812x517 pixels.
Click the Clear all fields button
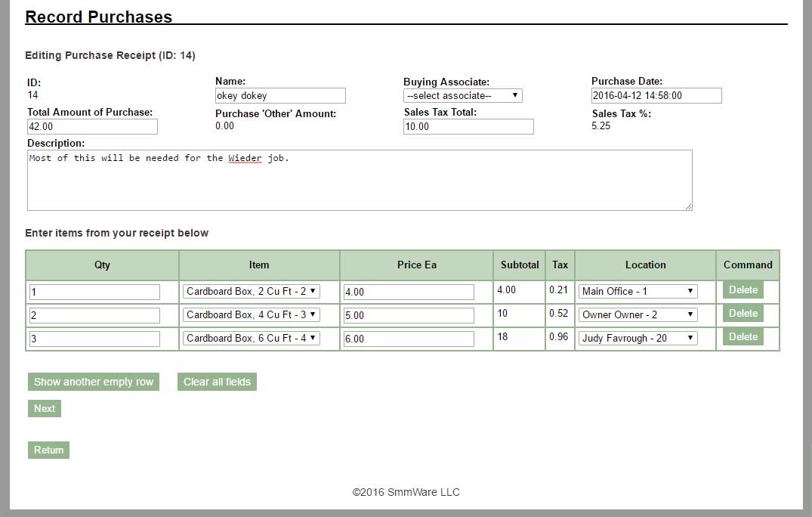pyautogui.click(x=217, y=382)
